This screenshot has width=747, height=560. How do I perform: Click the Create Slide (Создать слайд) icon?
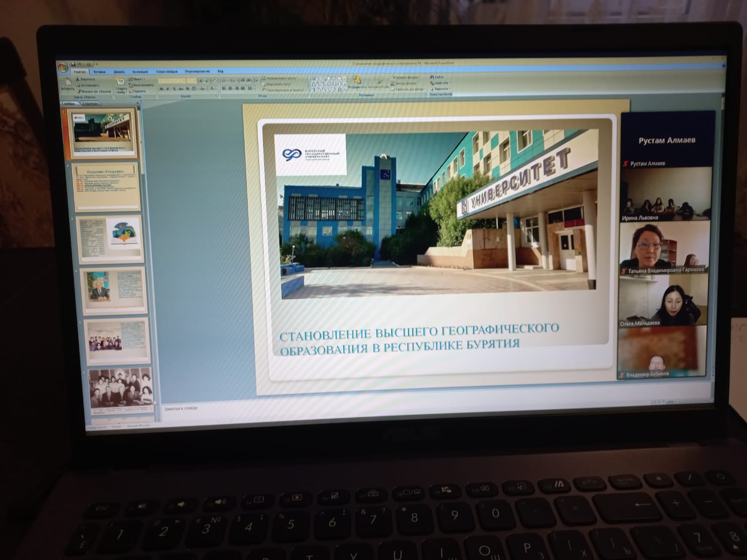tap(121, 84)
